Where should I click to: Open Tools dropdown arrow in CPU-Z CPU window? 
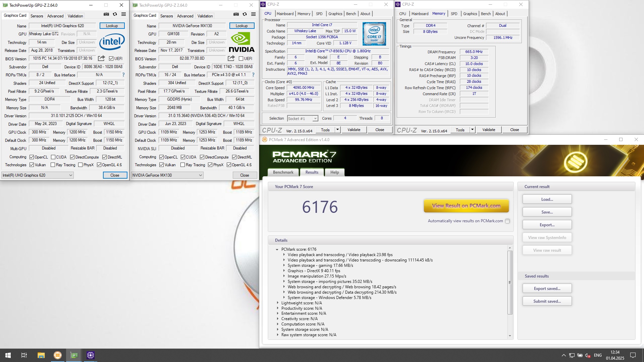click(x=337, y=130)
